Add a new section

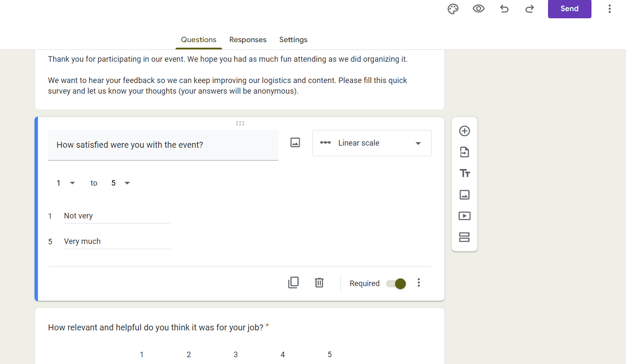tap(464, 237)
